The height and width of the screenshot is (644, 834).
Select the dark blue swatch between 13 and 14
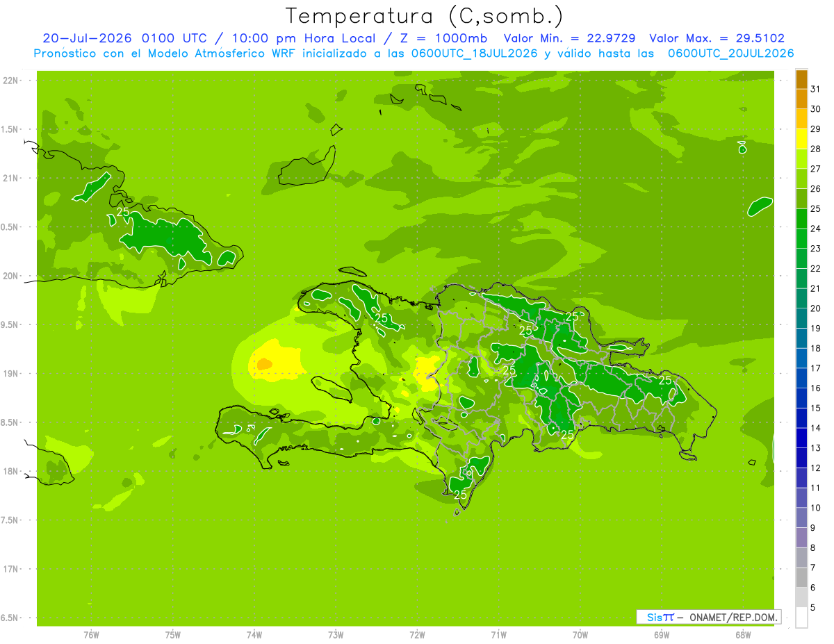[801, 438]
